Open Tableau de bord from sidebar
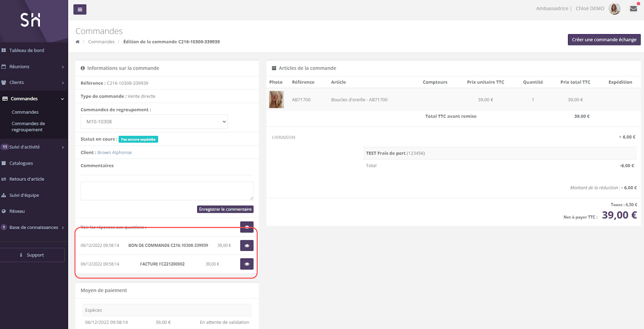The width and height of the screenshot is (644, 329). coord(26,50)
